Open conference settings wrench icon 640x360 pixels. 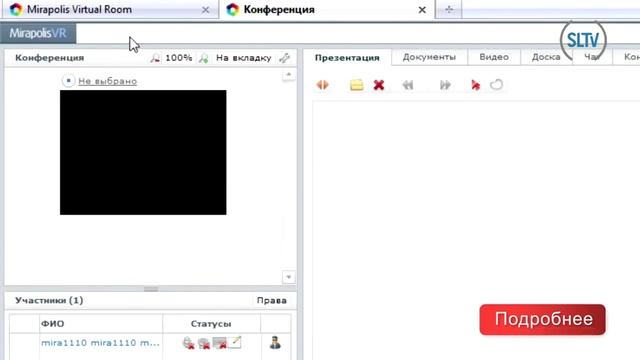coord(284,58)
